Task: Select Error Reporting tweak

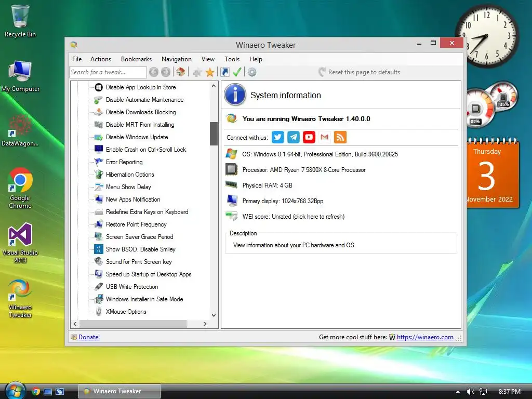Action: 124,162
